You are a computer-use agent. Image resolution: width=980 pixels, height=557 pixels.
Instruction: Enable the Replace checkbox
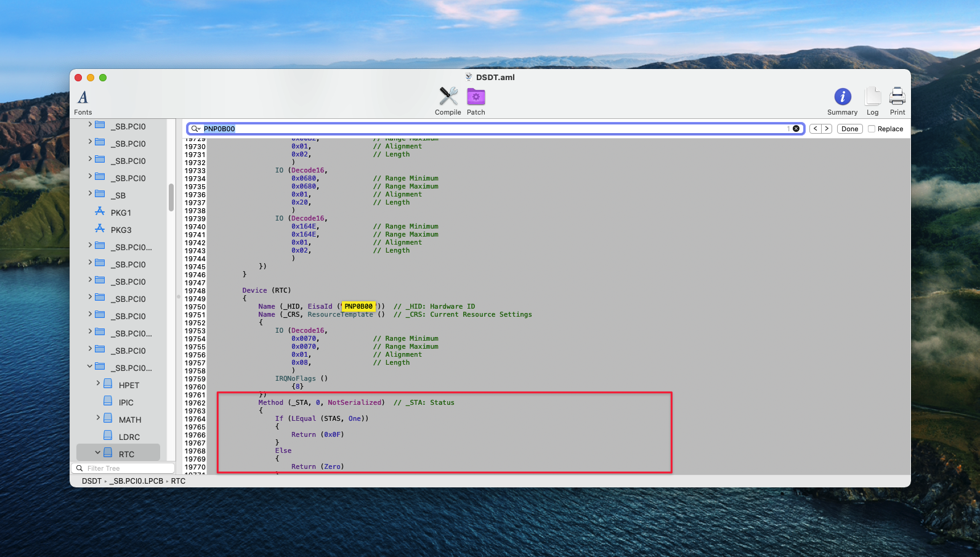click(x=872, y=129)
